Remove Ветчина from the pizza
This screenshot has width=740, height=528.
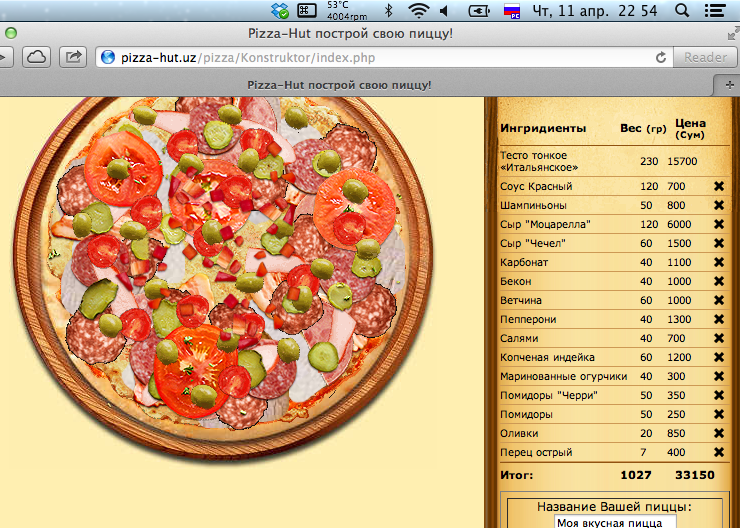pos(719,300)
